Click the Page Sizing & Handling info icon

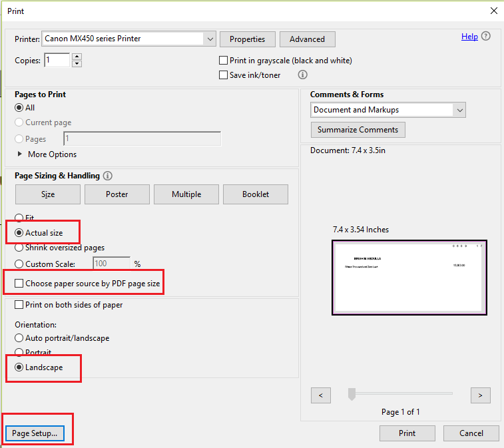[x=108, y=176]
